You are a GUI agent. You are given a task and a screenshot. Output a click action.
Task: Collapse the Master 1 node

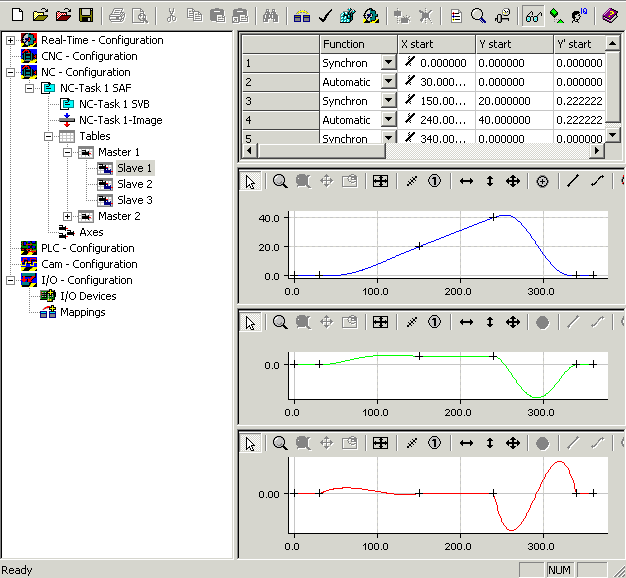tap(67, 152)
